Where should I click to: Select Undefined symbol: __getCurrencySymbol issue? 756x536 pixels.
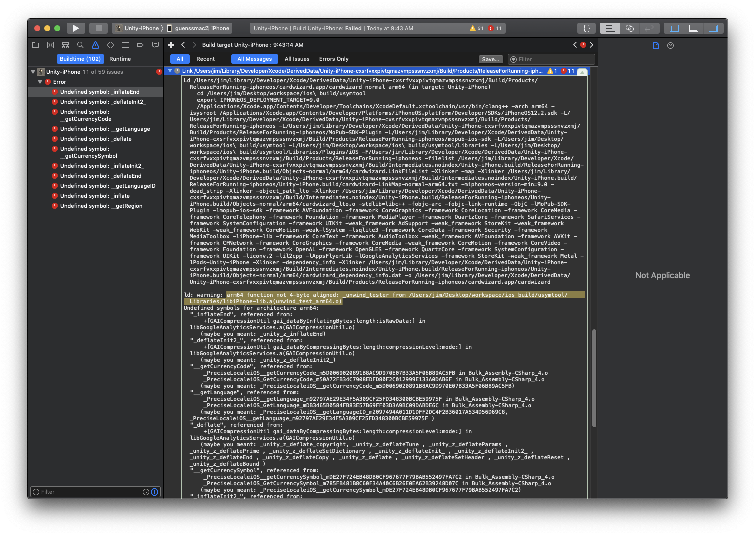96,152
